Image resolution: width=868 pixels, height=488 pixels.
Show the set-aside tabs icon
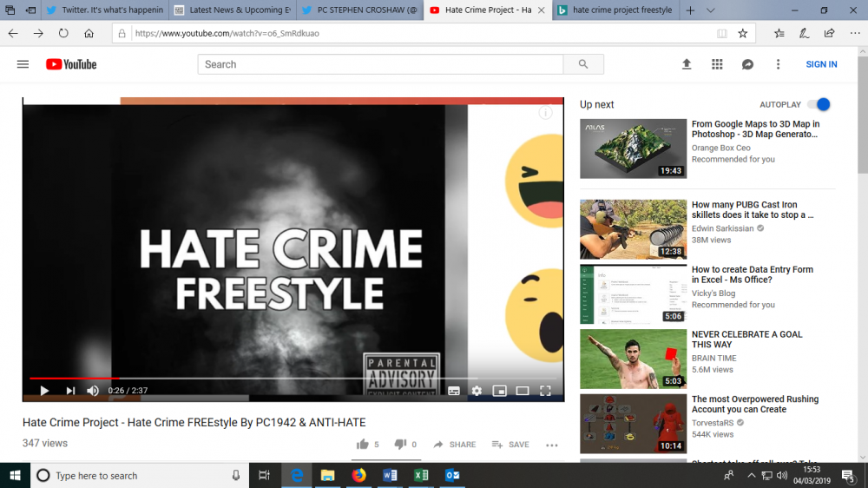click(x=10, y=10)
